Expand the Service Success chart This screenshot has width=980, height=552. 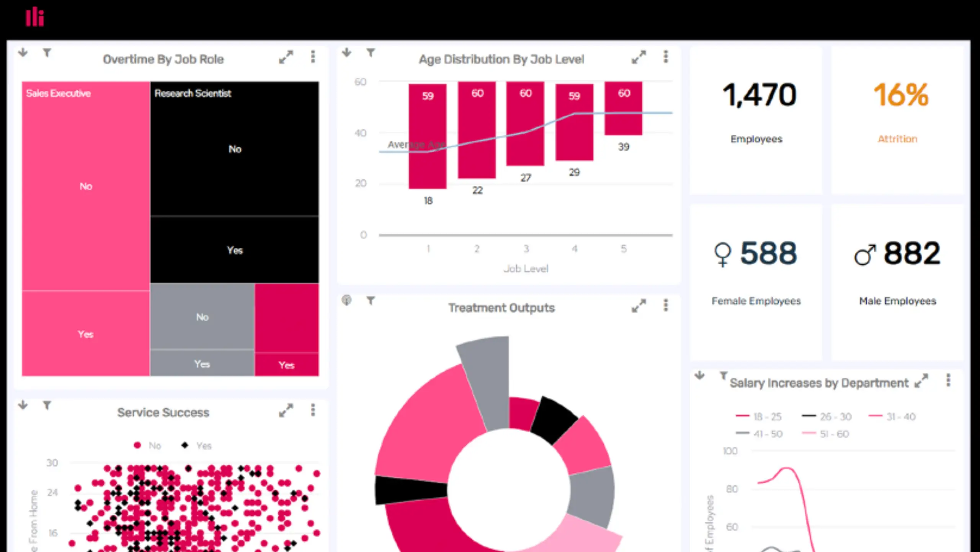286,410
